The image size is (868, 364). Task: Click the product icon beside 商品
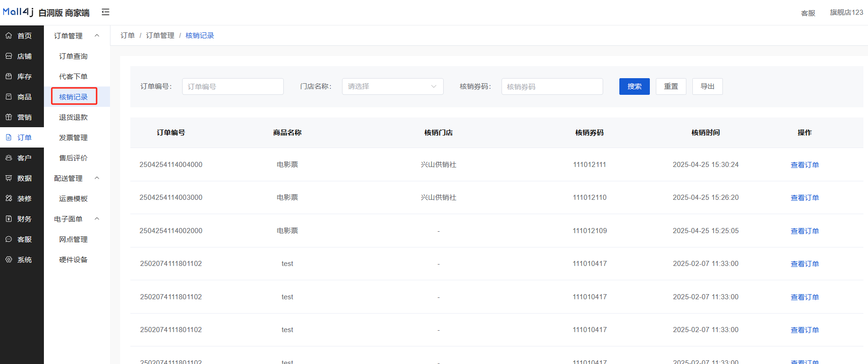[9, 97]
